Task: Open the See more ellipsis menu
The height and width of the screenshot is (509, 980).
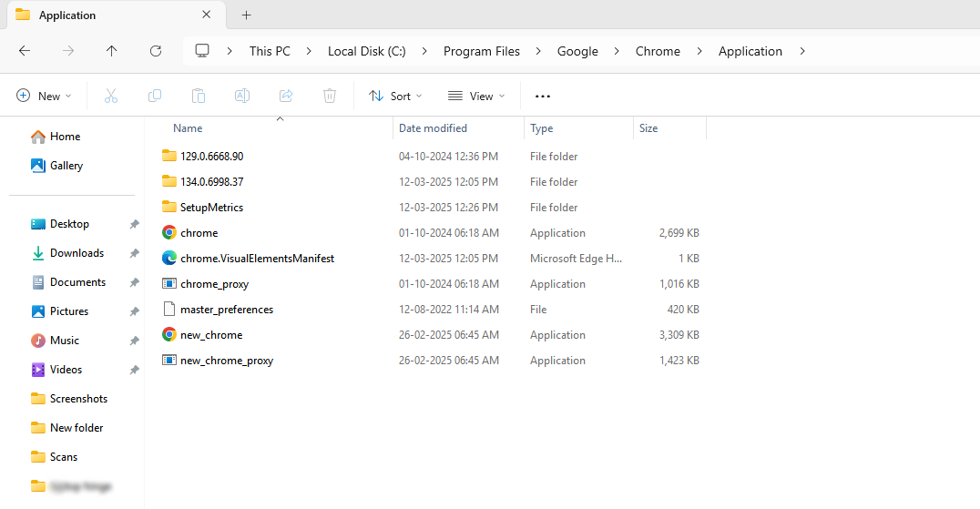Action: point(543,97)
